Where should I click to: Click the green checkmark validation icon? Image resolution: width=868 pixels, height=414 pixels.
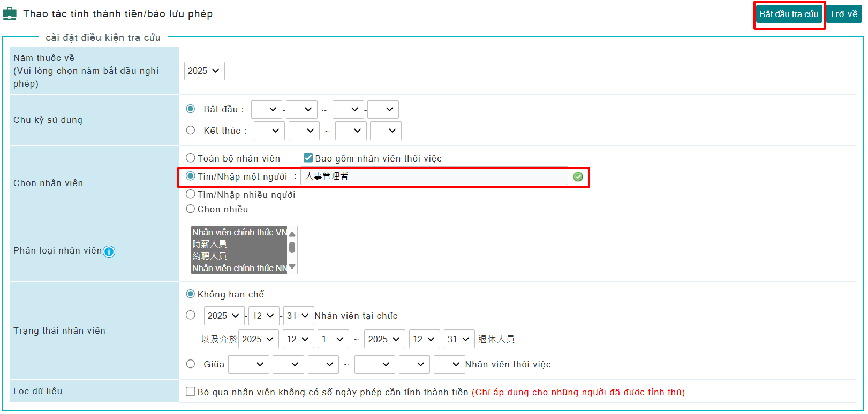(578, 177)
